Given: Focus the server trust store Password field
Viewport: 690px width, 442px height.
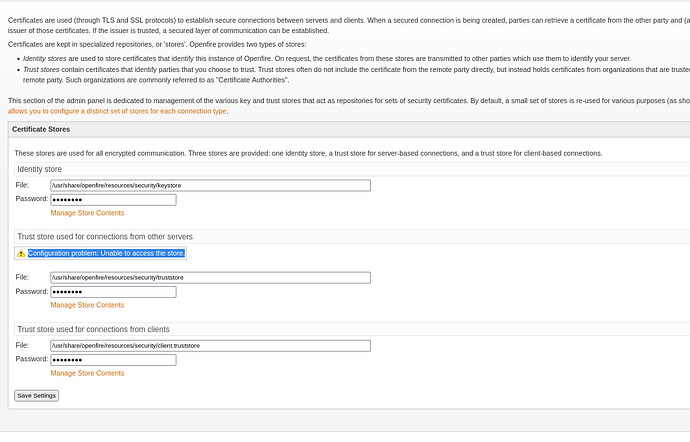Looking at the screenshot, I should tap(113, 292).
